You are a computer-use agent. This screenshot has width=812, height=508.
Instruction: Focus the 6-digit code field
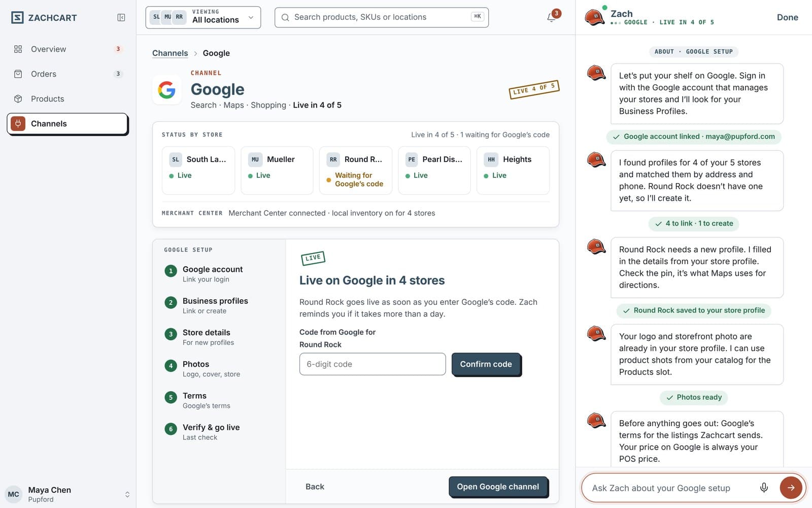coord(373,364)
